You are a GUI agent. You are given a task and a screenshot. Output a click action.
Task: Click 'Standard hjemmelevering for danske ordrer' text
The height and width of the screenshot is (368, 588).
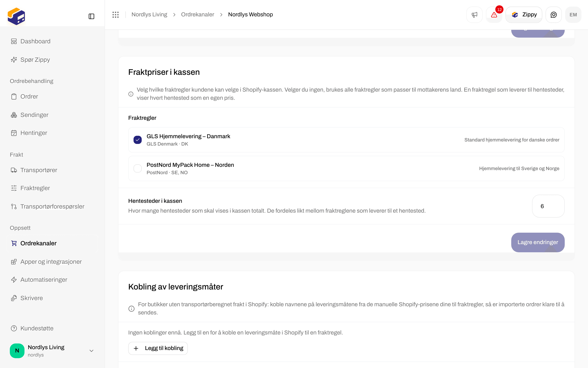tap(512, 140)
